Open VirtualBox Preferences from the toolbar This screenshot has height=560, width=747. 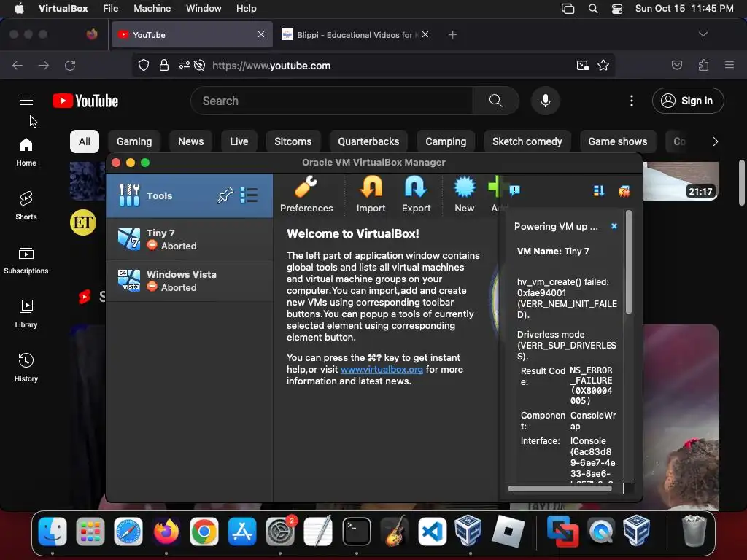[x=306, y=194]
